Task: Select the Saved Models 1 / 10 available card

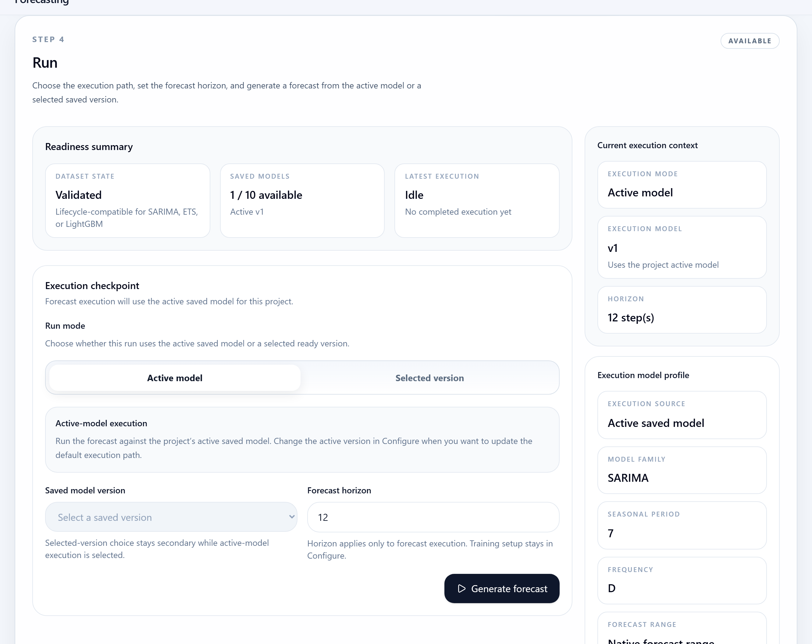Action: coord(302,200)
